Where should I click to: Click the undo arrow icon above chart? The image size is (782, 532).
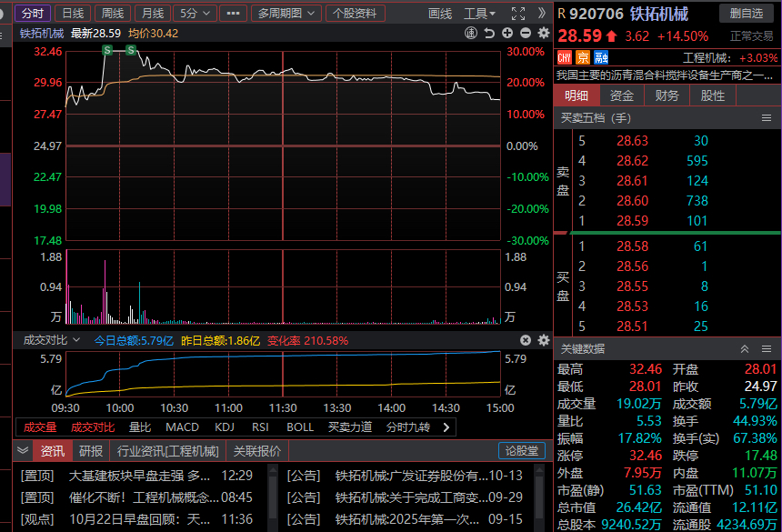tap(489, 33)
